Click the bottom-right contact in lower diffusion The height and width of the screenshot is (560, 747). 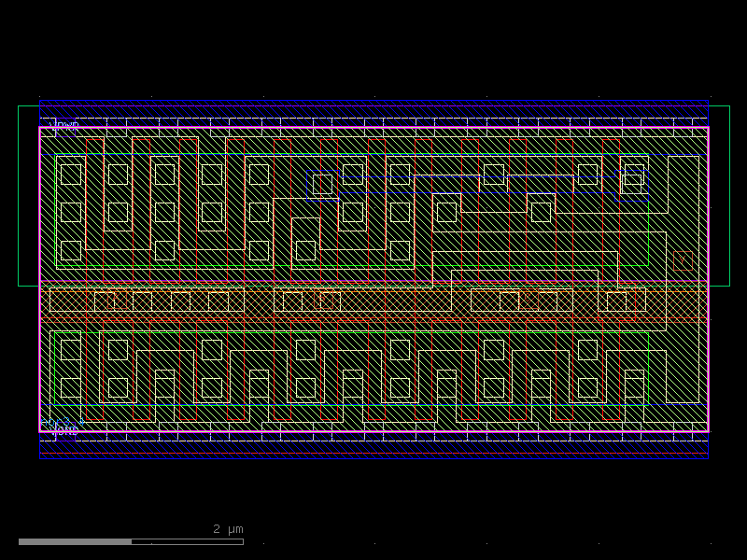click(x=634, y=387)
